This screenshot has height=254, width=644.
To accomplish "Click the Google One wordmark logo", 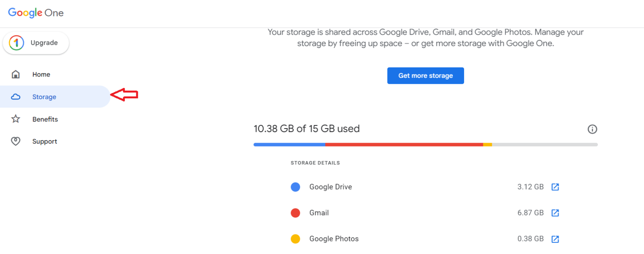I will point(36,13).
